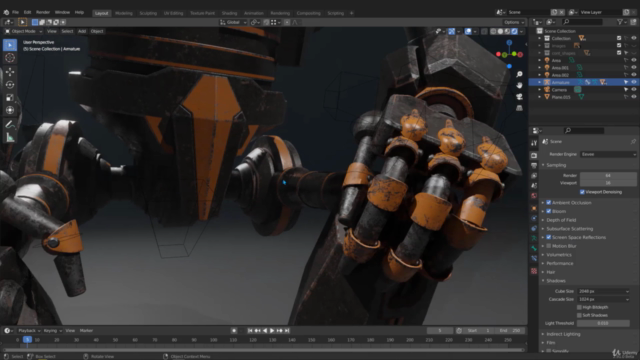Click the timeline Marker menu

click(x=87, y=331)
